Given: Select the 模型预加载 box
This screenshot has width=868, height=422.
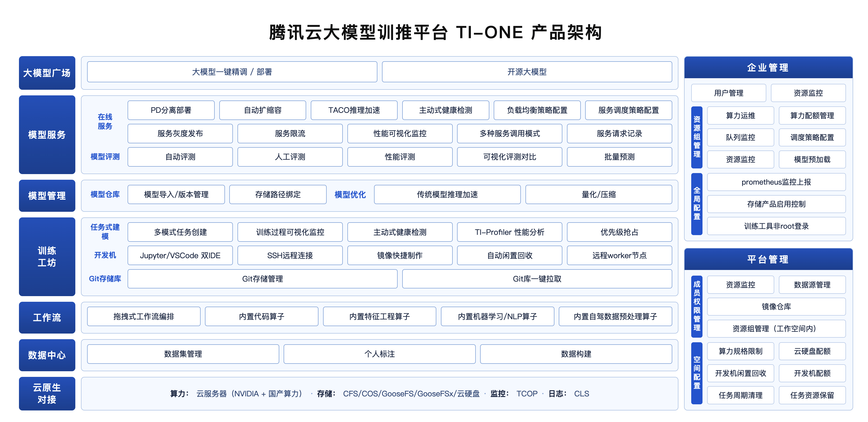Looking at the screenshot, I should tap(812, 159).
